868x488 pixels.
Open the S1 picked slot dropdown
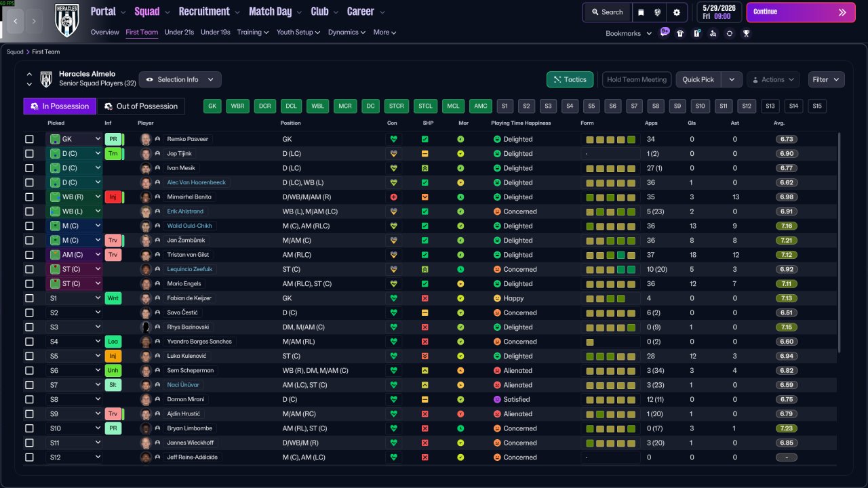pos(74,298)
